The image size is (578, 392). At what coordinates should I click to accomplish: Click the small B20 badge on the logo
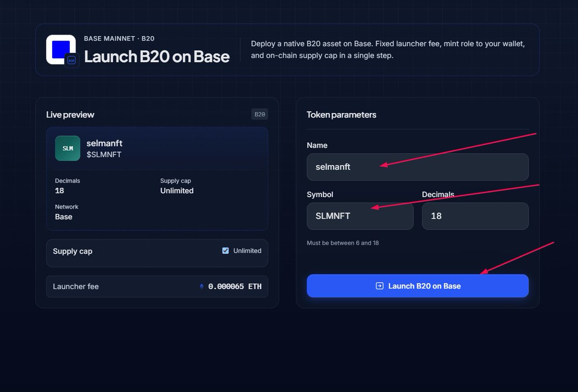click(72, 61)
